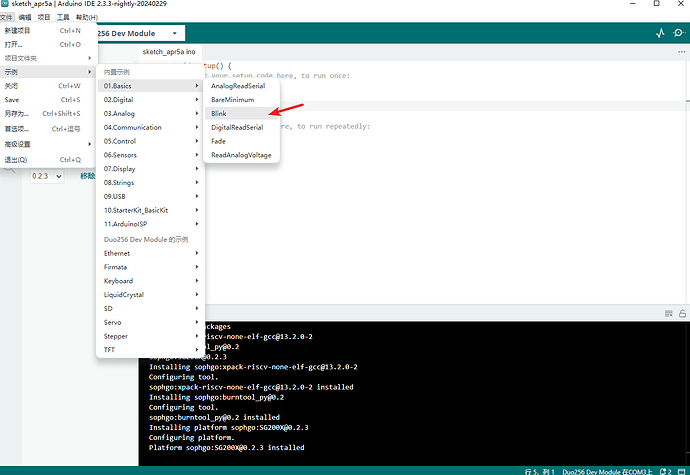
Task: Open the 帮助(H) menu
Action: pos(87,17)
